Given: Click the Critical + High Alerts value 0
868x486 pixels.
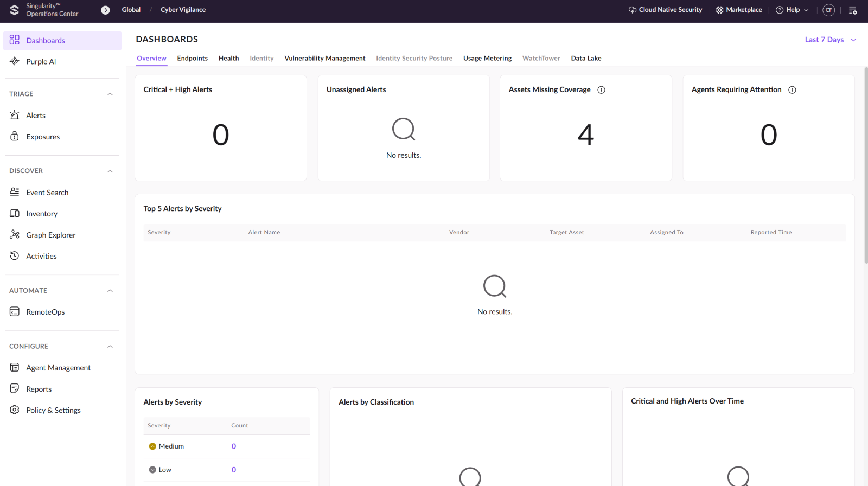Looking at the screenshot, I should [221, 135].
